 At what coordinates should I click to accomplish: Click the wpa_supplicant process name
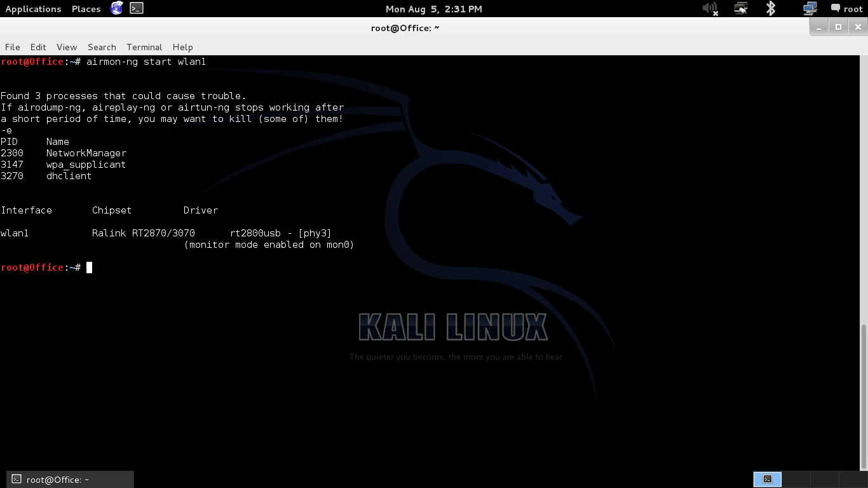86,165
